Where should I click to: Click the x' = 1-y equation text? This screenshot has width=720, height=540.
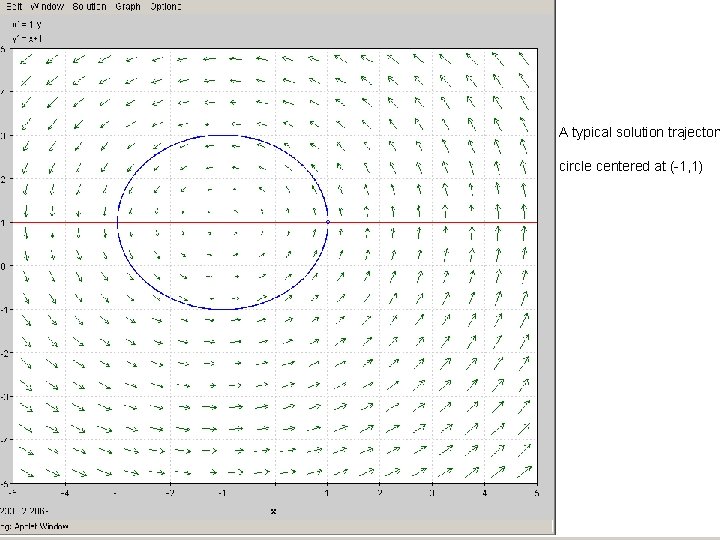coord(27,24)
